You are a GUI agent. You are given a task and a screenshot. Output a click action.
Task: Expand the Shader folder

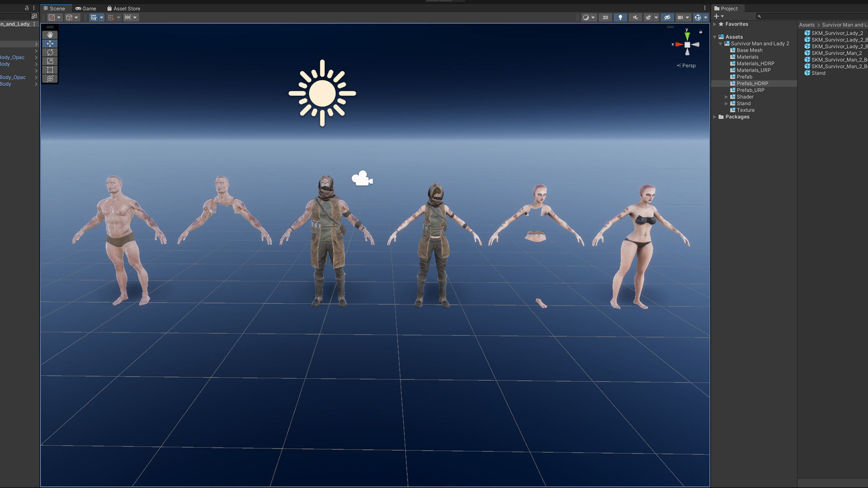coord(726,97)
